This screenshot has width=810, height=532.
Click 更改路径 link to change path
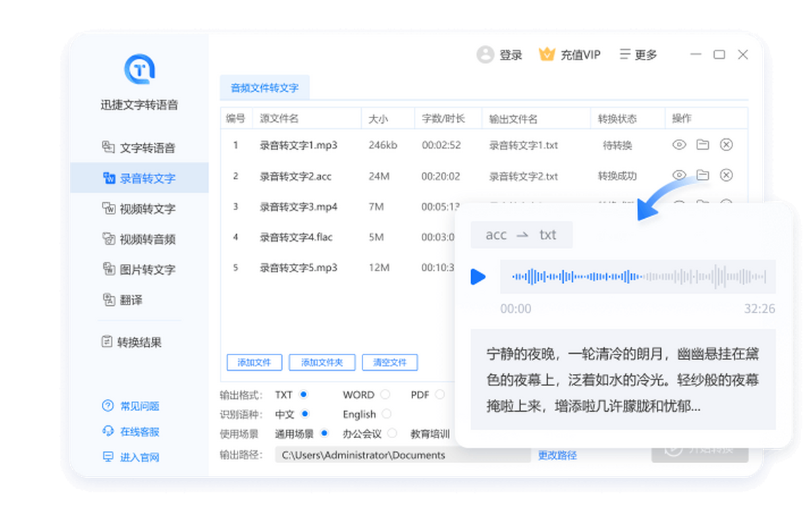pos(557,455)
